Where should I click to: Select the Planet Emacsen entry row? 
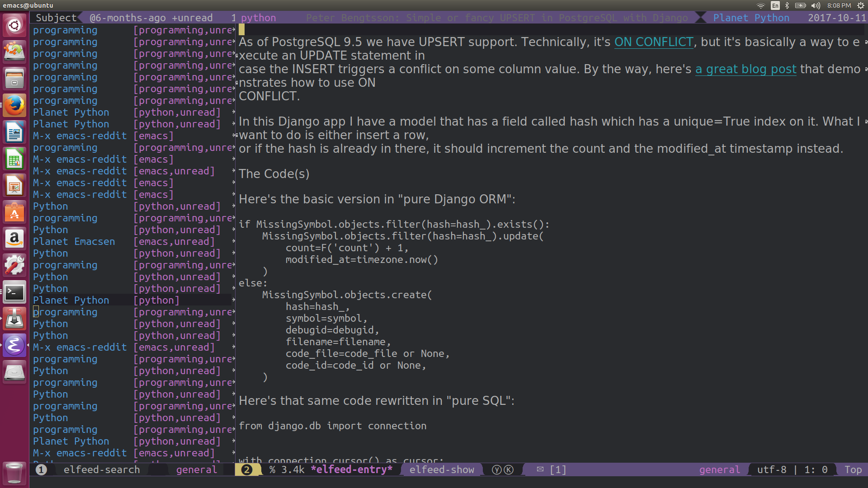(132, 242)
